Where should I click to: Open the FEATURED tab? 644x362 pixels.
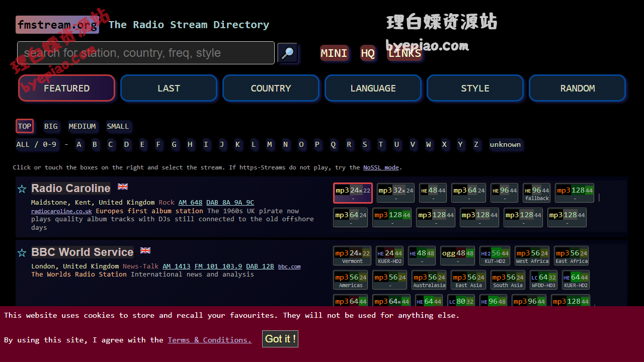click(x=66, y=88)
